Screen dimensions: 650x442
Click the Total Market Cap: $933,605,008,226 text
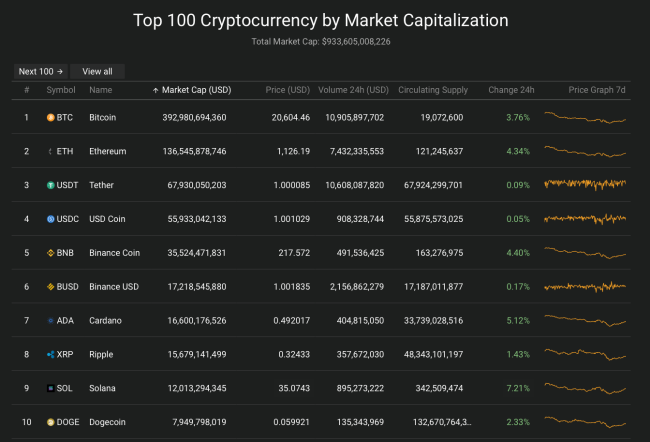click(x=321, y=41)
